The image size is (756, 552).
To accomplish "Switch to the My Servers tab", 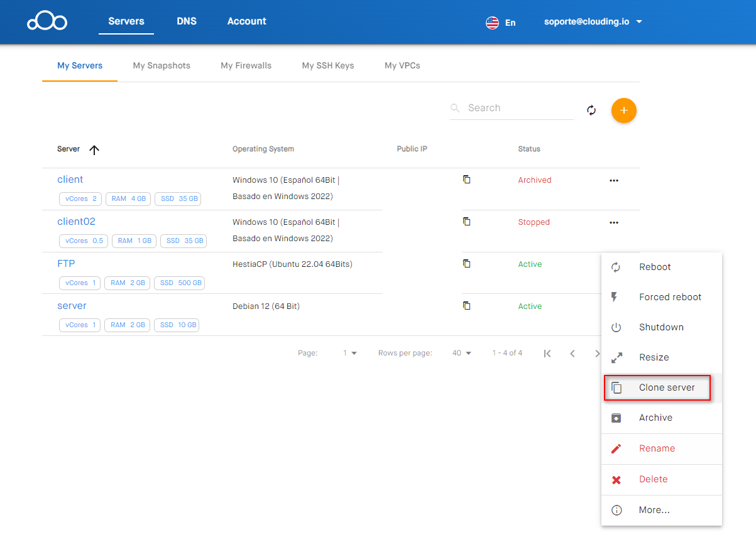I will pyautogui.click(x=80, y=65).
